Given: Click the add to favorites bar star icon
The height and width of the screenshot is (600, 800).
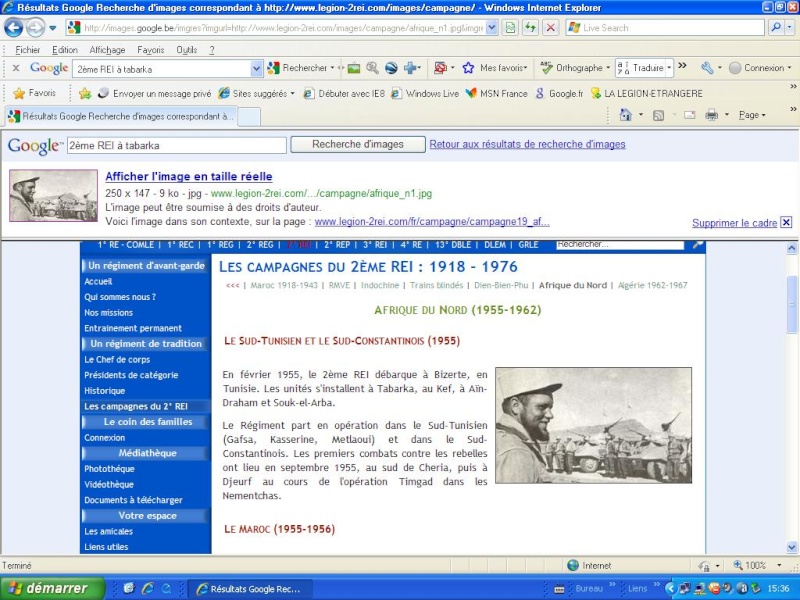Looking at the screenshot, I should pos(85,93).
